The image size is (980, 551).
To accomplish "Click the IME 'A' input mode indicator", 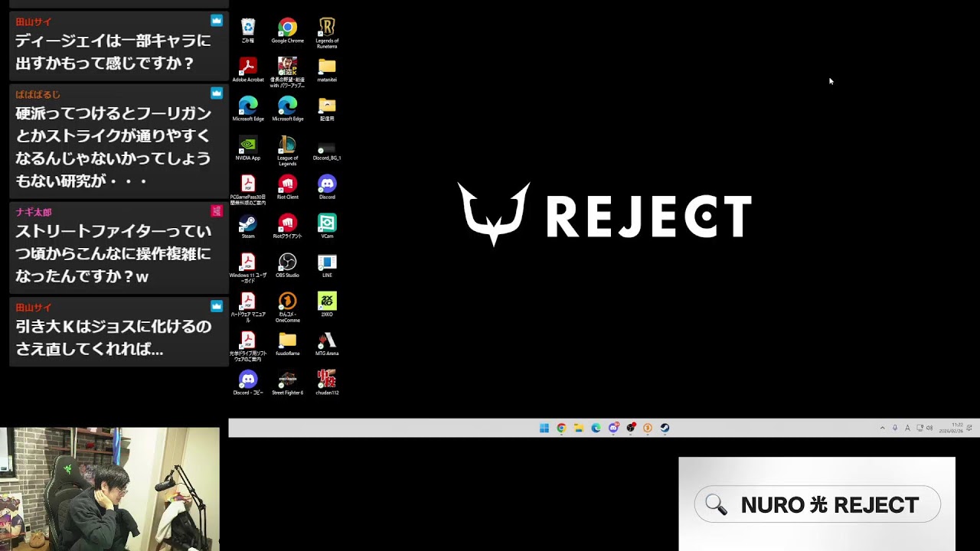I will pyautogui.click(x=907, y=428).
